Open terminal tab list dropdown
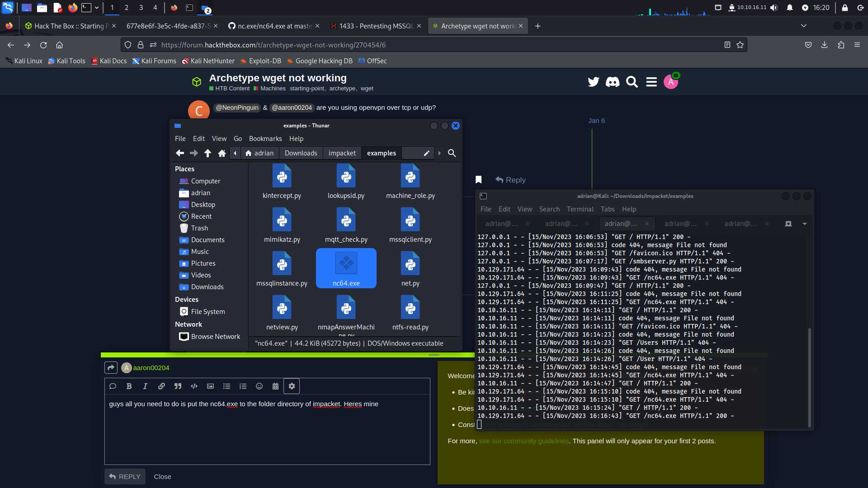Screen dimensions: 868x488 805,224
